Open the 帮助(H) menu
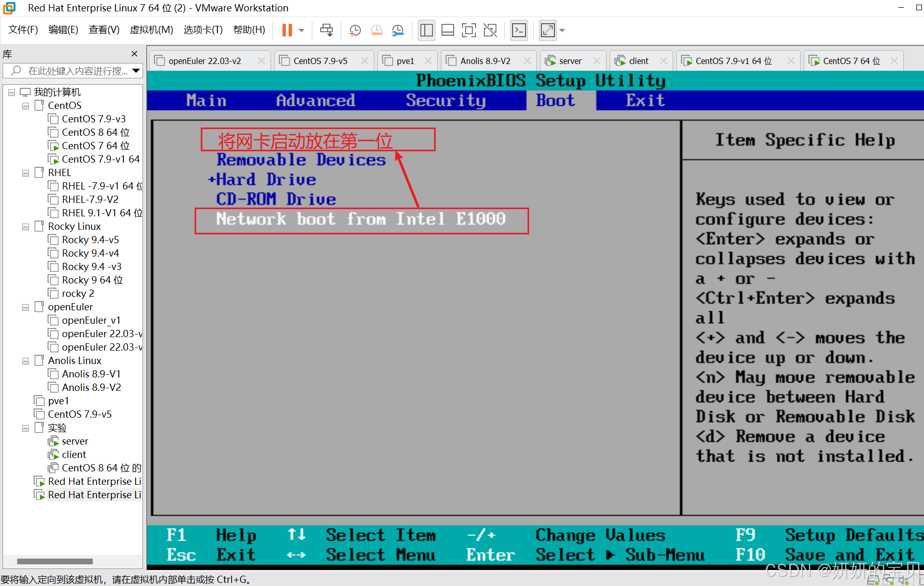This screenshot has width=924, height=586. tap(249, 30)
